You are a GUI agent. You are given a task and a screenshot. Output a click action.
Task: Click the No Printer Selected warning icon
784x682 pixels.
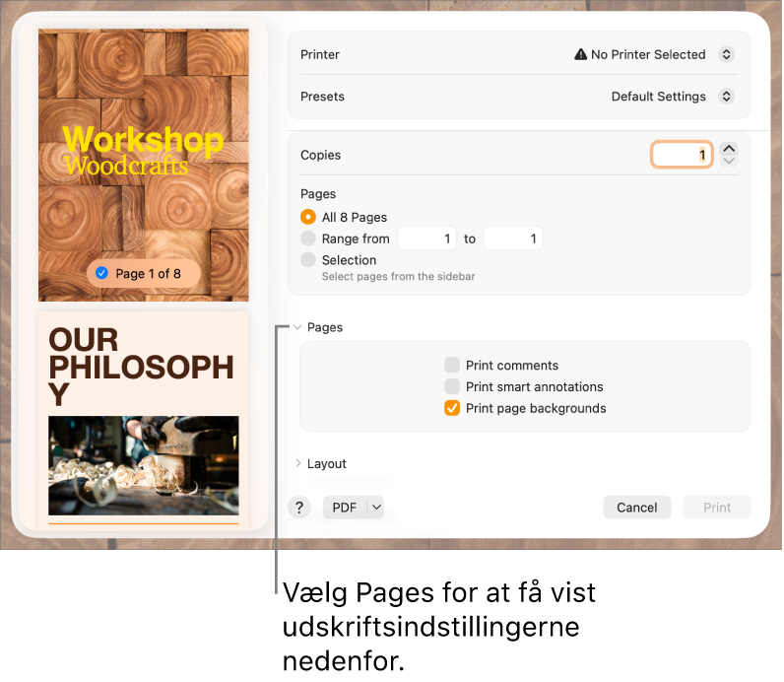click(x=580, y=54)
